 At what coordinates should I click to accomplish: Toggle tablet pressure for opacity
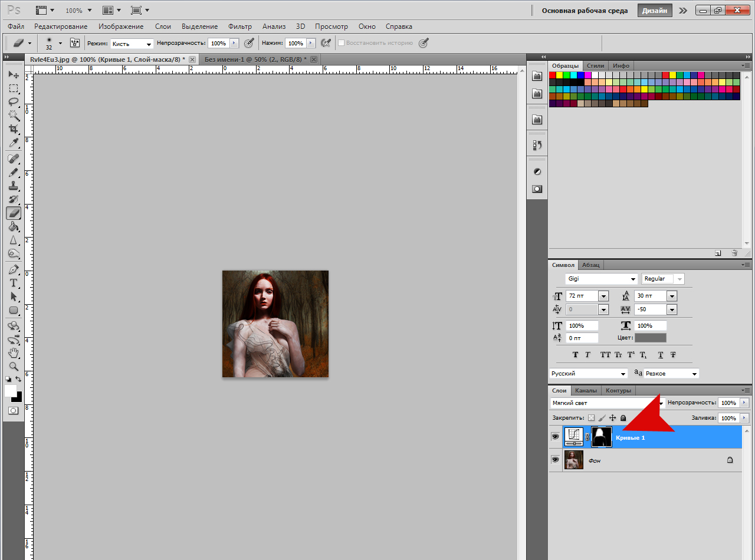249,43
